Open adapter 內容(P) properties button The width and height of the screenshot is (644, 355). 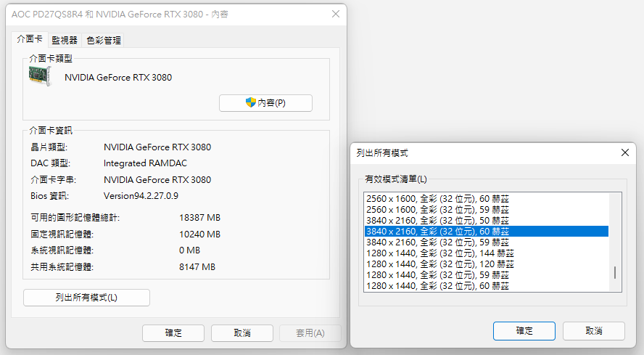265,103
